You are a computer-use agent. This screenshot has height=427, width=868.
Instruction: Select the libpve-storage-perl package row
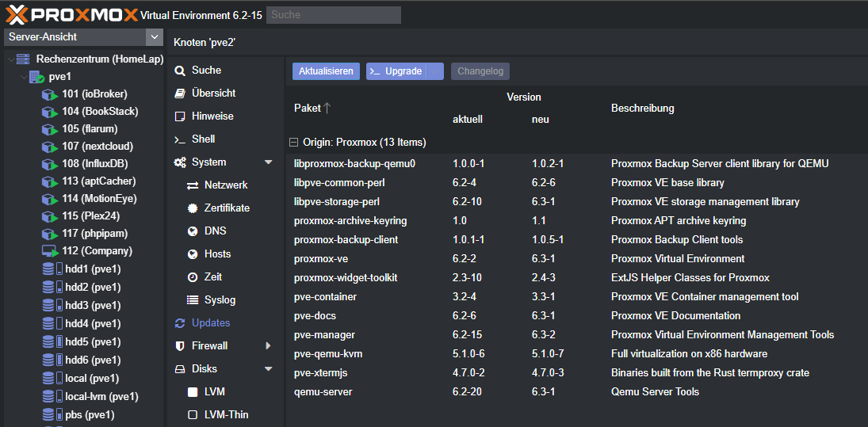[x=577, y=202]
